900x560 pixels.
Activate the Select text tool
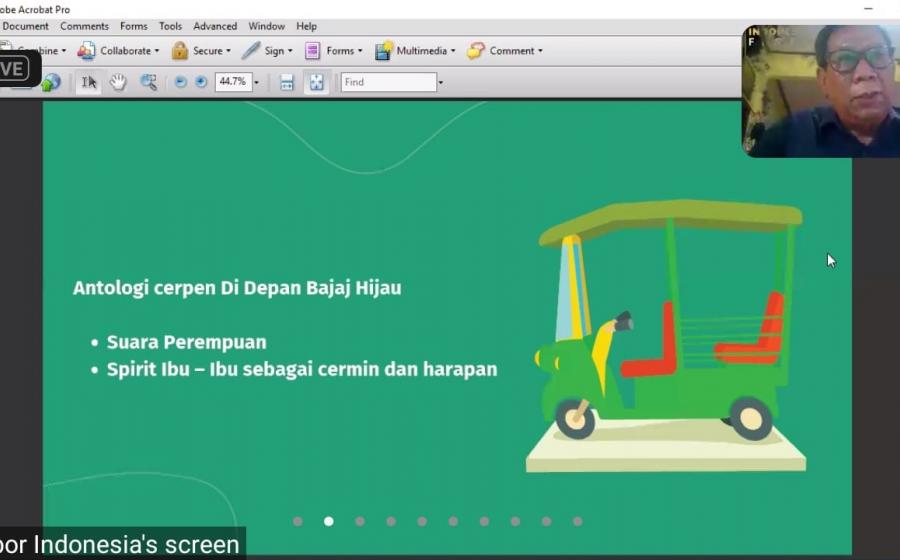point(89,82)
